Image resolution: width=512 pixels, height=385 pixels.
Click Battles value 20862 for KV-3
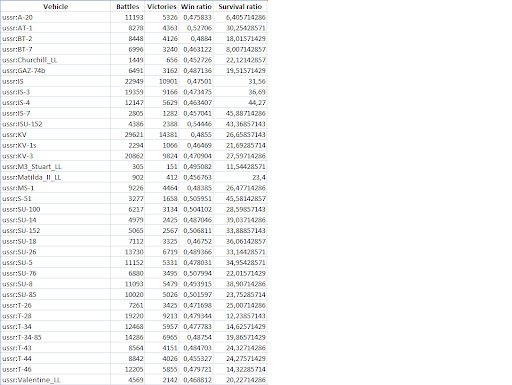coord(134,156)
